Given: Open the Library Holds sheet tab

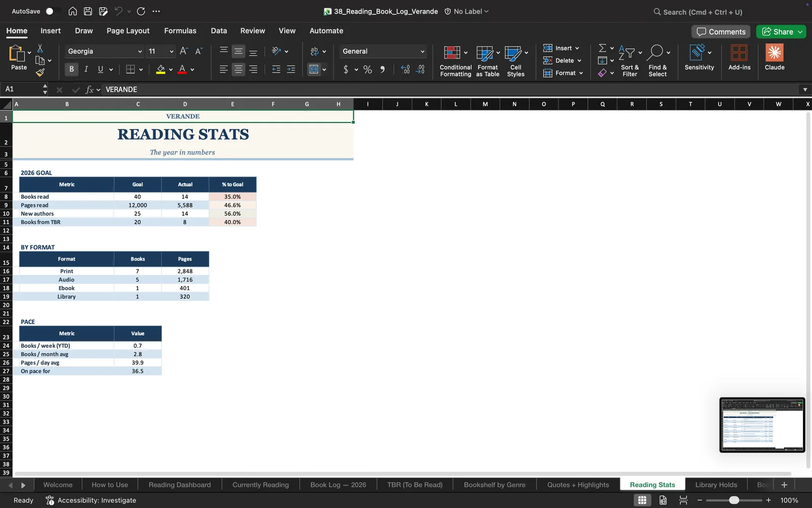Looking at the screenshot, I should [716, 485].
